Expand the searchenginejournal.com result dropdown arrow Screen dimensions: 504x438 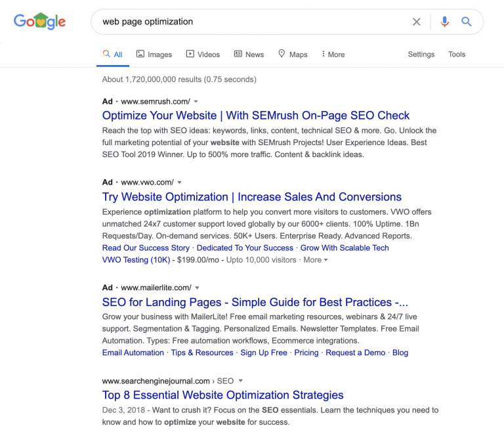click(240, 381)
